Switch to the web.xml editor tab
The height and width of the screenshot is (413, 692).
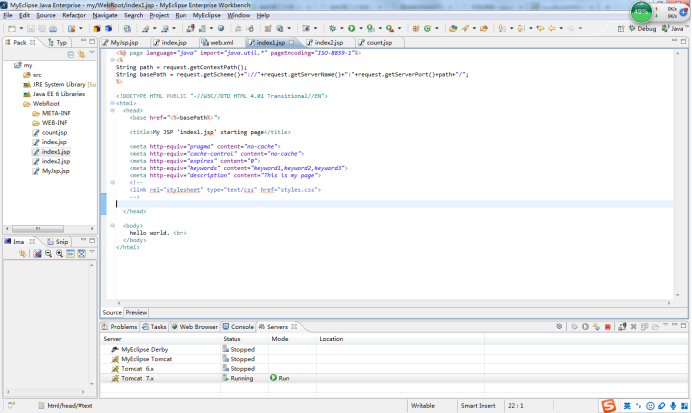217,43
